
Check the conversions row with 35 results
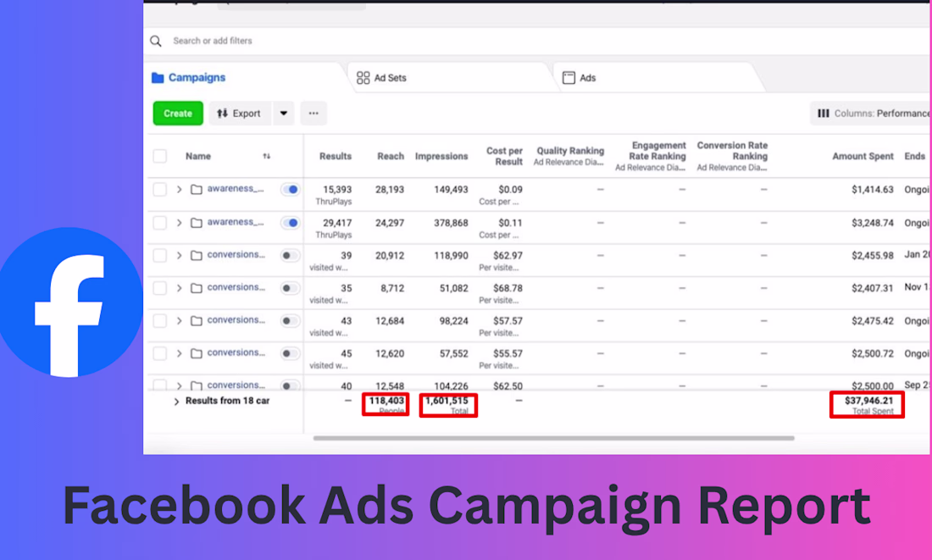(160, 288)
